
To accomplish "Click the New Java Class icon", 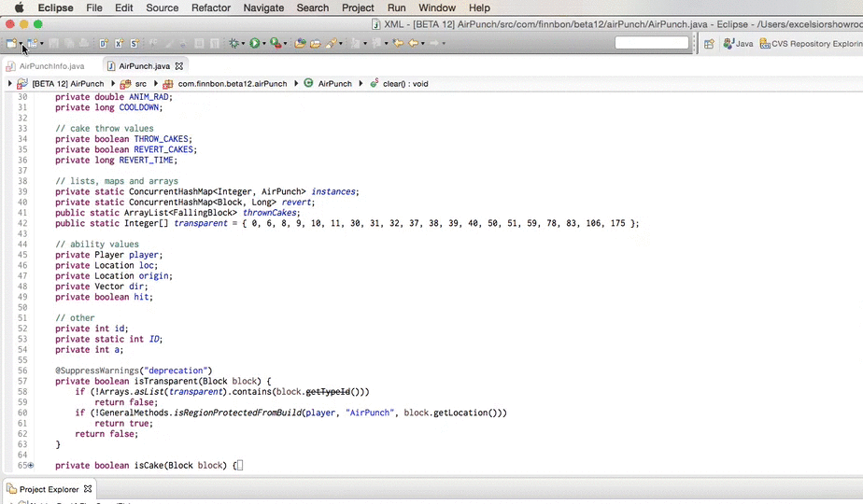I will pyautogui.click(x=120, y=43).
